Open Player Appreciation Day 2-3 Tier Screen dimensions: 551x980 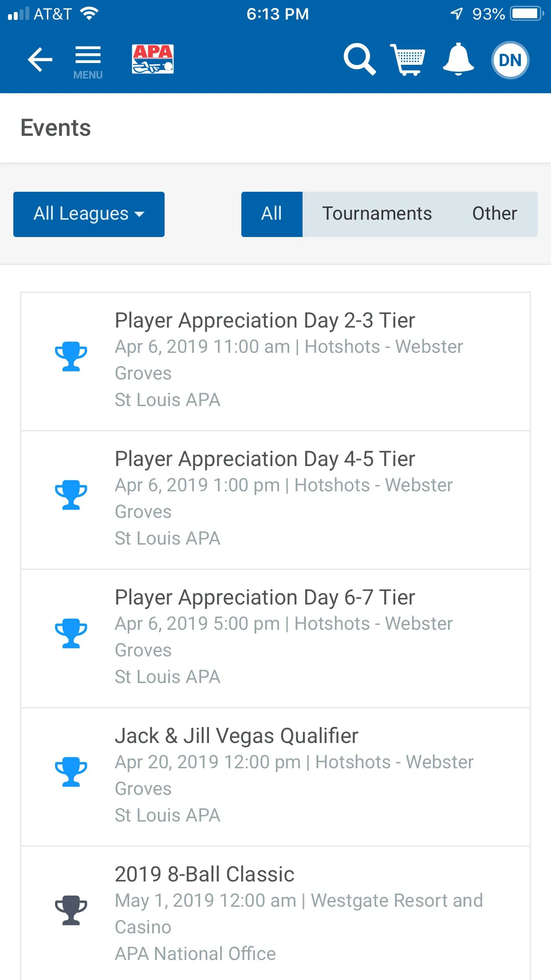click(265, 320)
